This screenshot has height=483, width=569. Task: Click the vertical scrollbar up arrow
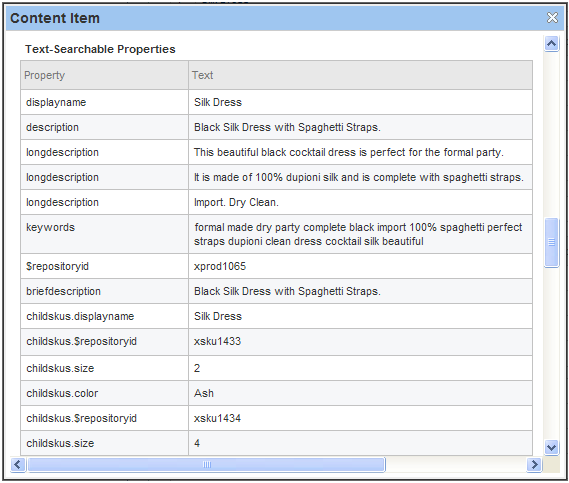552,44
